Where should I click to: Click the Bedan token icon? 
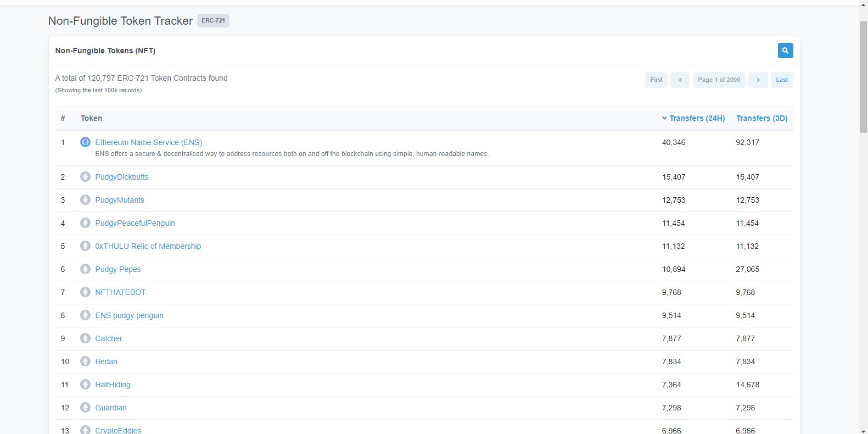[x=85, y=361]
